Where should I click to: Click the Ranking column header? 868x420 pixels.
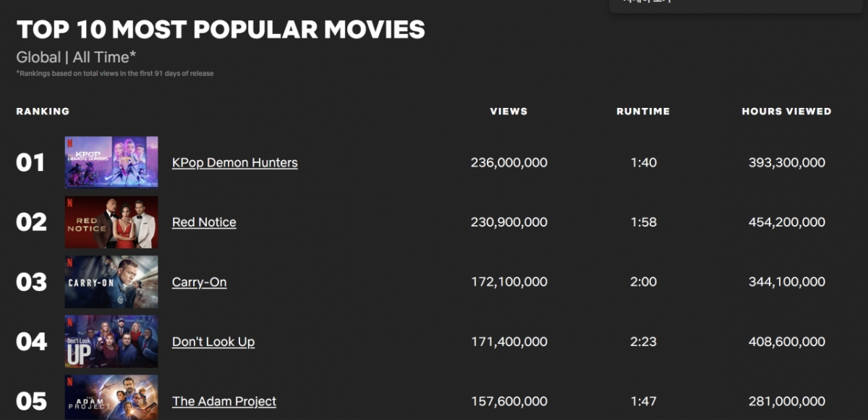(x=43, y=112)
